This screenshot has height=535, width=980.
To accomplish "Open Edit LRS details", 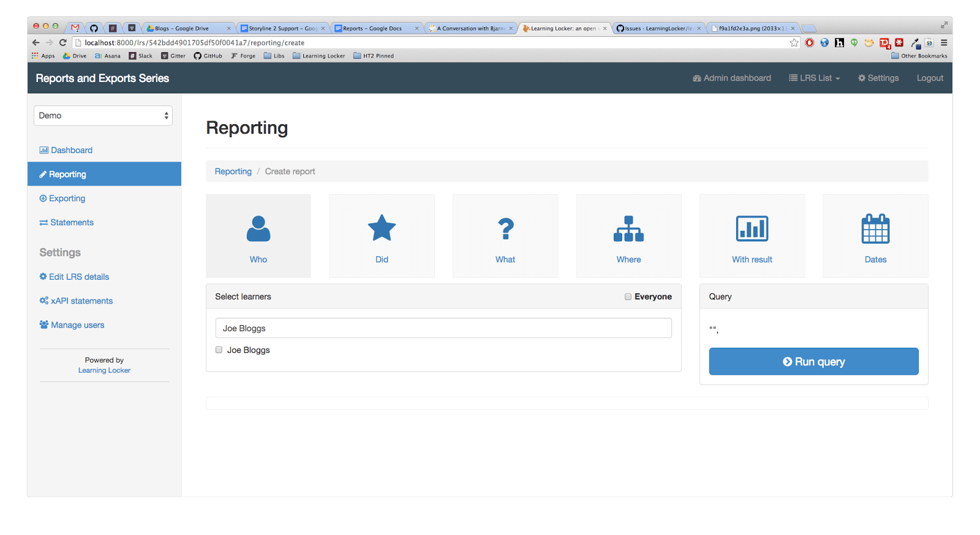I will coord(74,277).
